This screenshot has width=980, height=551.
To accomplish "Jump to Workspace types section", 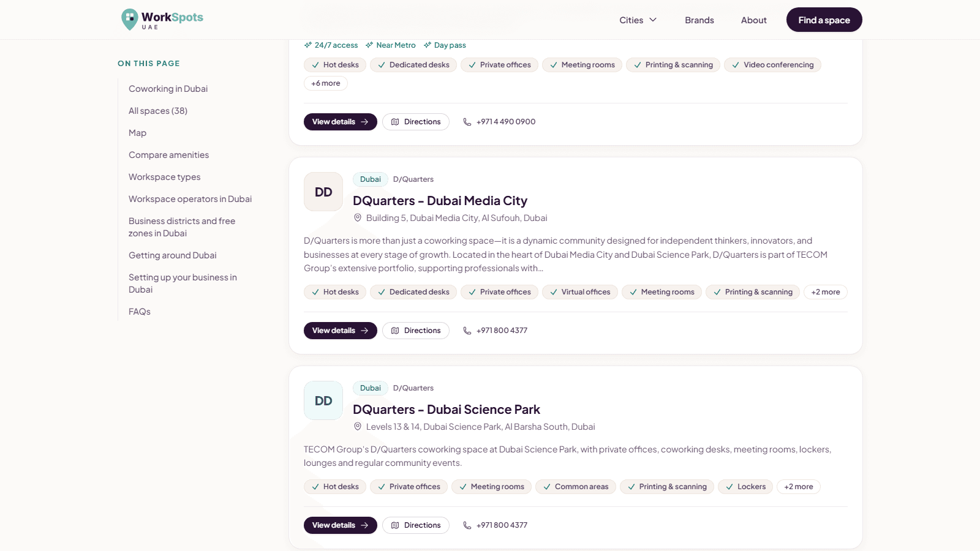I will 164,177.
